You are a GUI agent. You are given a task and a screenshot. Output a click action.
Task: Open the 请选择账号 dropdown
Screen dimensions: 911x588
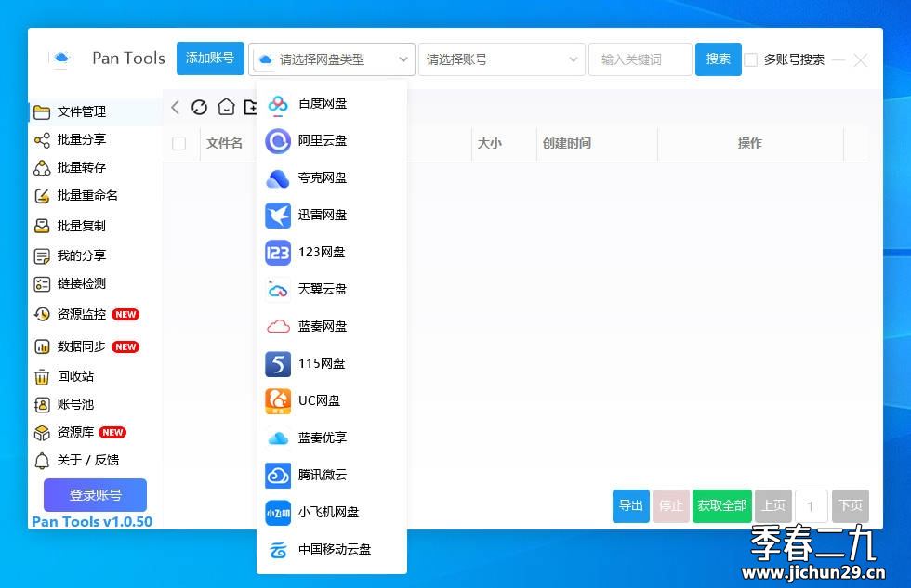[x=502, y=59]
